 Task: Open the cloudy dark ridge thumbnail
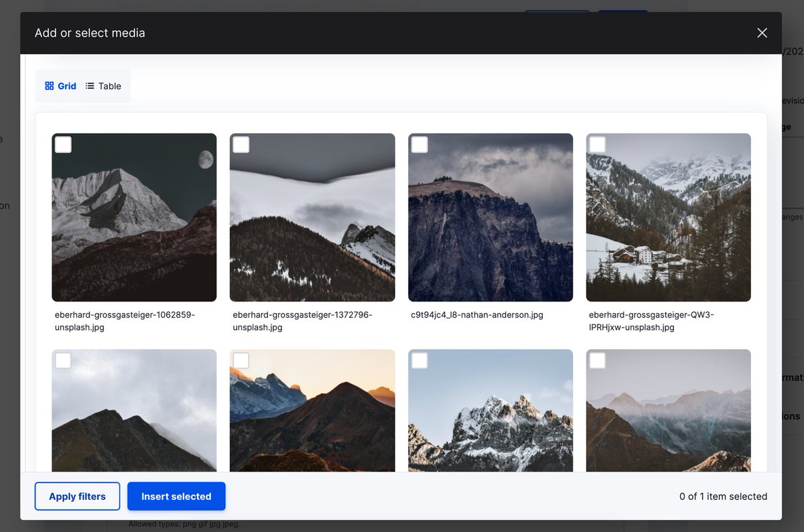click(x=134, y=411)
